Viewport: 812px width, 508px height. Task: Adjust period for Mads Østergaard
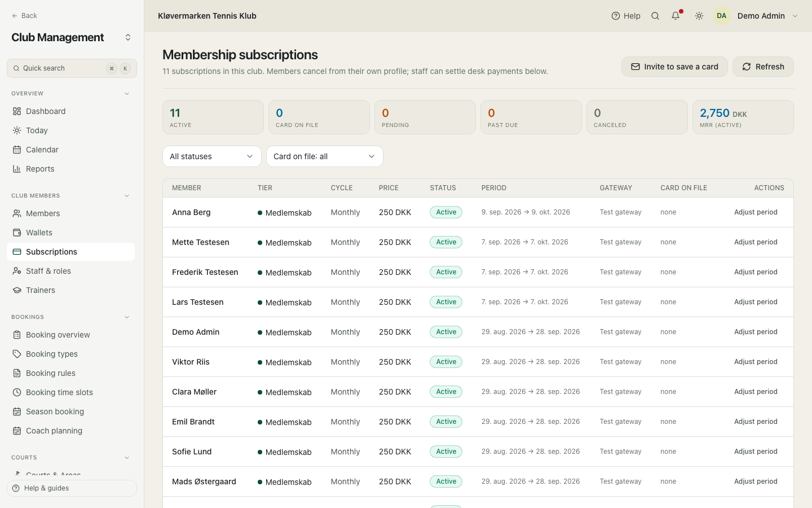point(756,481)
